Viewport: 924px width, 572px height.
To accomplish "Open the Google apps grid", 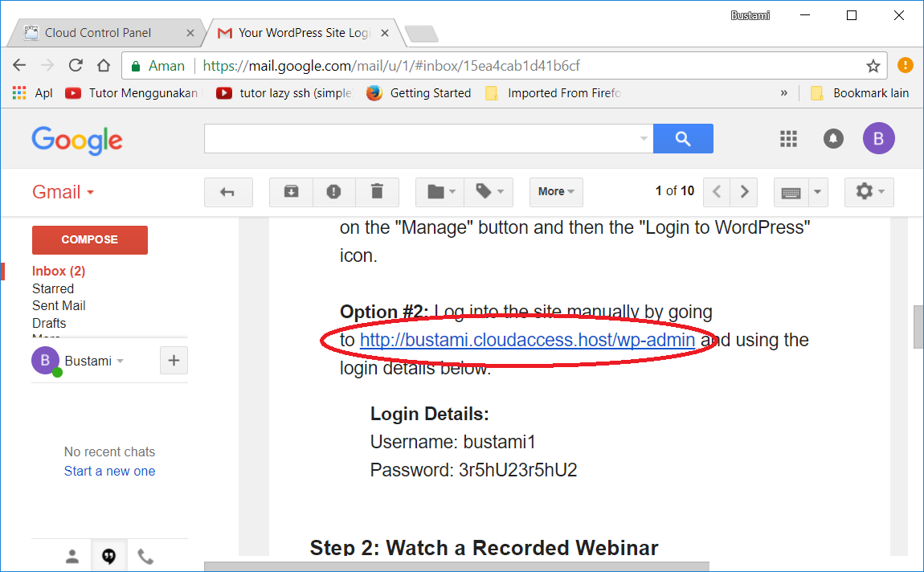I will [x=788, y=138].
